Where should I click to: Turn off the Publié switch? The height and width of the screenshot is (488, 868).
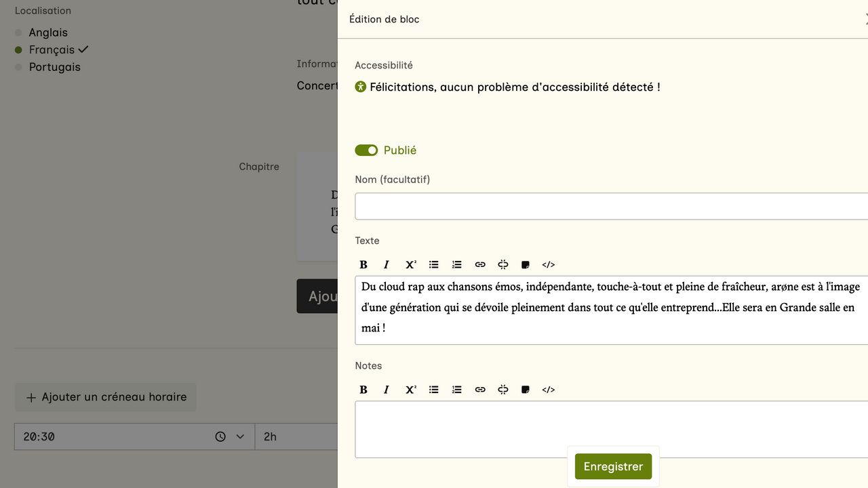point(366,150)
